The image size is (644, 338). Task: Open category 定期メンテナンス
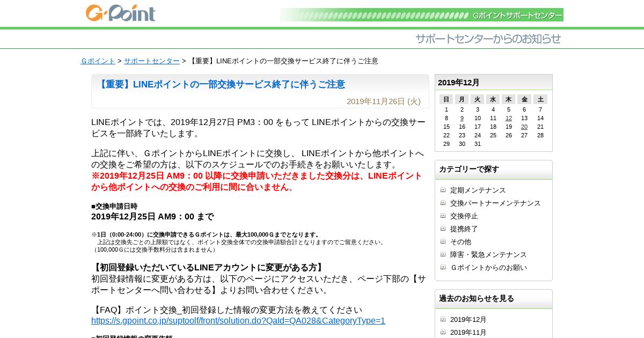click(x=478, y=190)
